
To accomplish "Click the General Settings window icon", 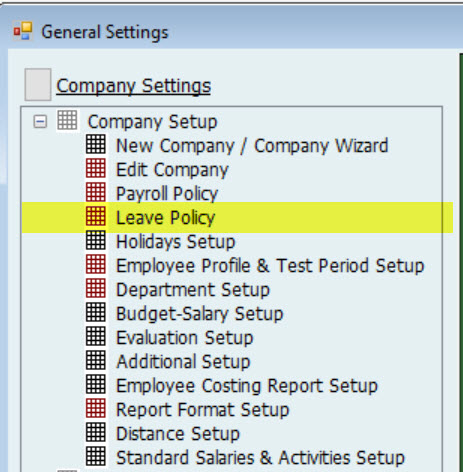I will click(x=23, y=31).
